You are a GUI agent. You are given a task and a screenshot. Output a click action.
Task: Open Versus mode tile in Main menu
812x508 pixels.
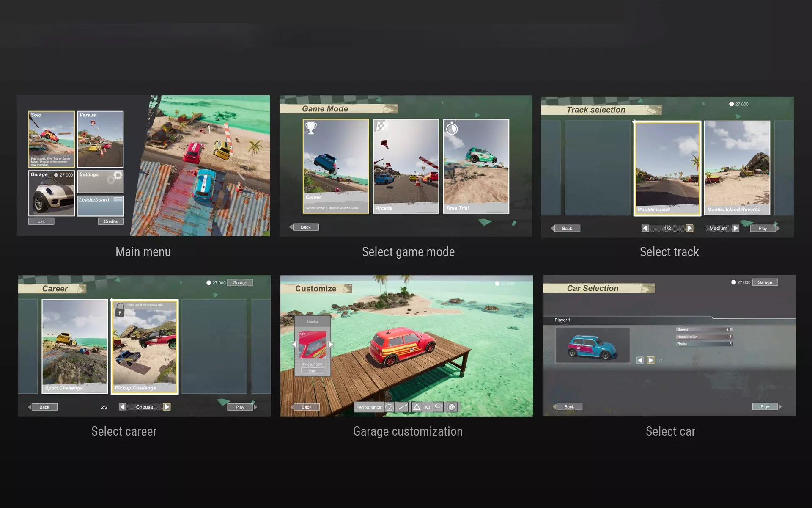click(x=100, y=139)
